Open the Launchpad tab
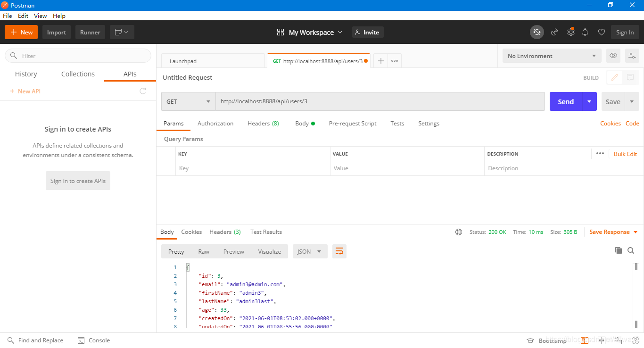The width and height of the screenshot is (644, 348). click(x=213, y=61)
